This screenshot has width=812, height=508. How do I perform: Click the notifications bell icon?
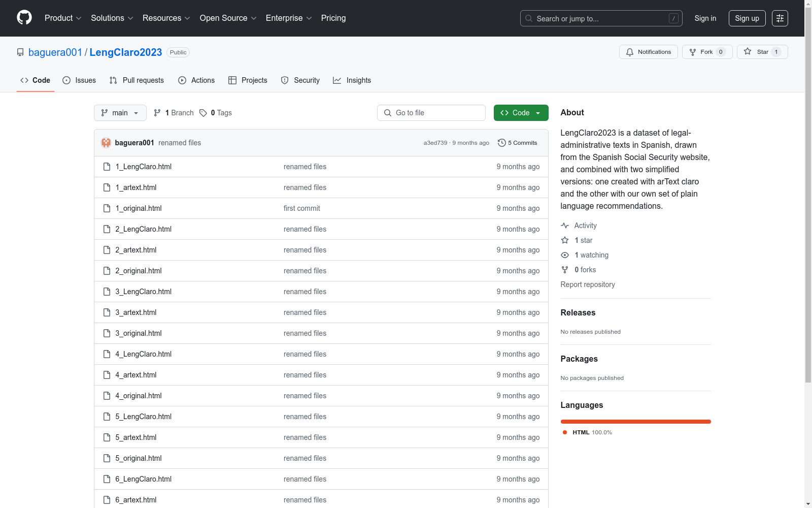(630, 52)
